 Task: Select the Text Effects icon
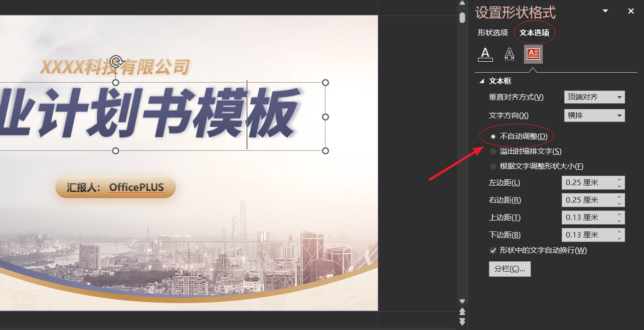click(509, 54)
